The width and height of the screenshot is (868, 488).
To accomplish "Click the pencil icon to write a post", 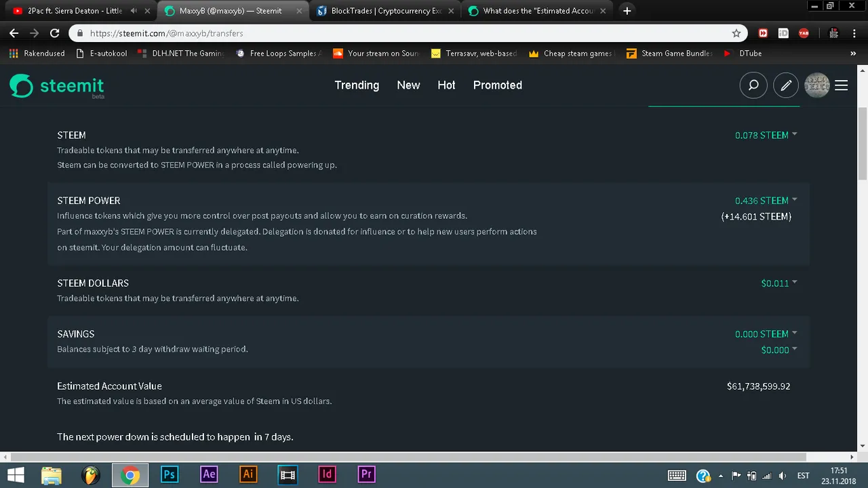I will [x=786, y=85].
